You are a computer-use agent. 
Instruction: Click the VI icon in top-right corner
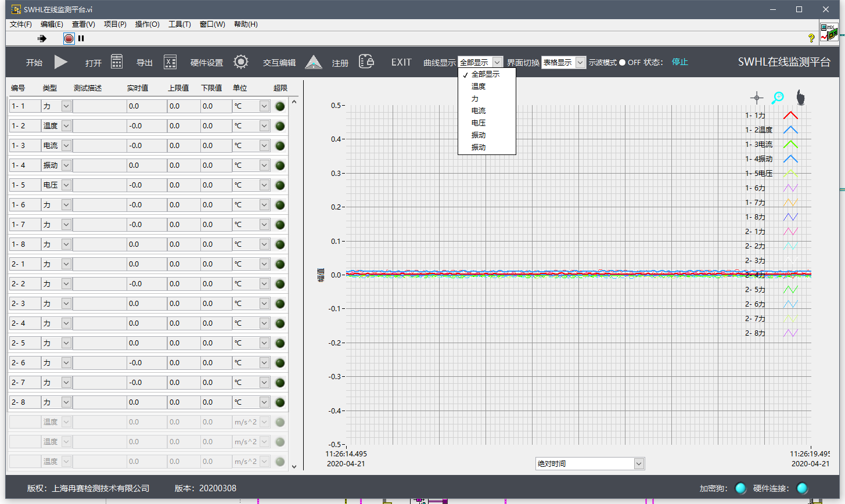(x=829, y=33)
